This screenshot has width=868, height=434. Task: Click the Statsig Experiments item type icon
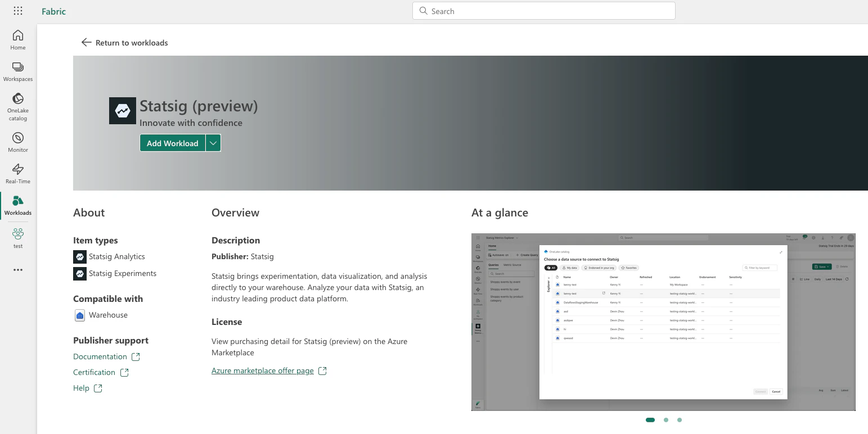(x=79, y=273)
